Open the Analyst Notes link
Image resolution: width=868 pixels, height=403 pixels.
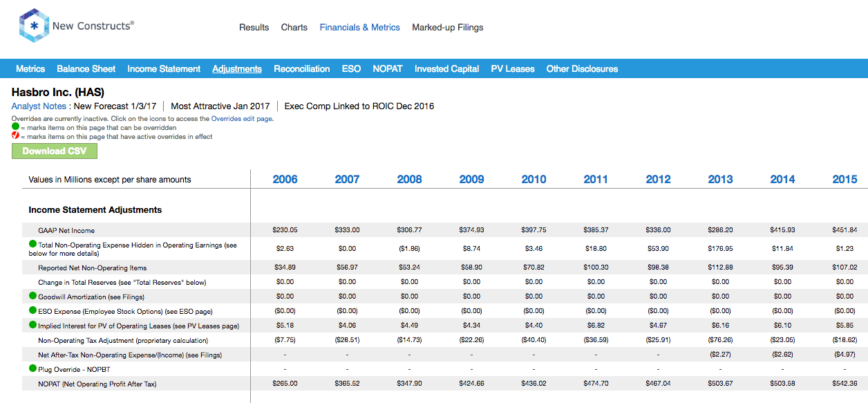39,106
